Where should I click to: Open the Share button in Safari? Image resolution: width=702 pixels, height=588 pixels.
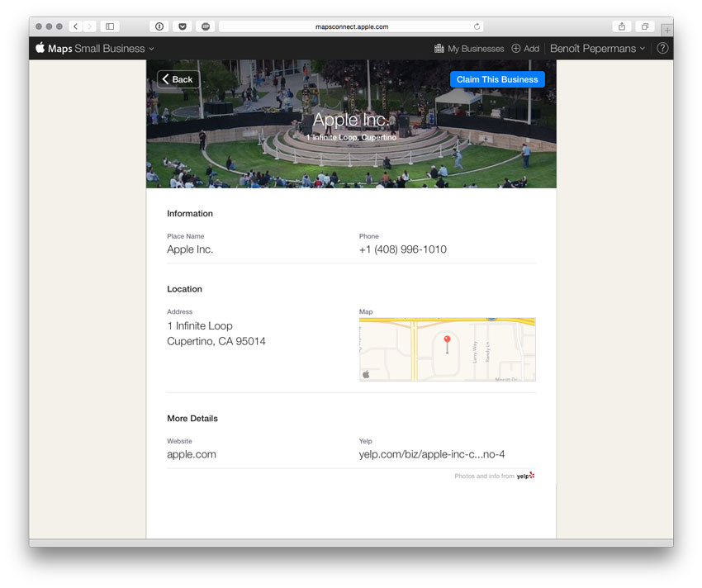click(622, 26)
